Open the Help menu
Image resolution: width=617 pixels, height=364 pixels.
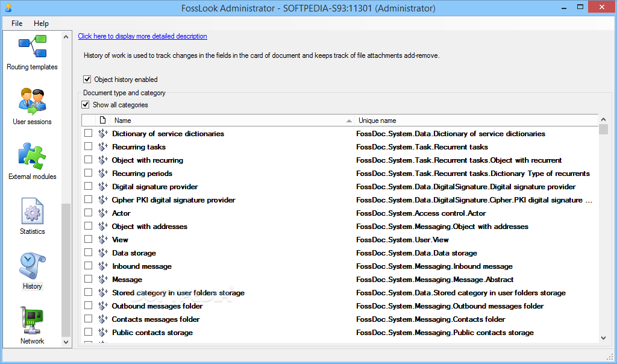pyautogui.click(x=42, y=24)
